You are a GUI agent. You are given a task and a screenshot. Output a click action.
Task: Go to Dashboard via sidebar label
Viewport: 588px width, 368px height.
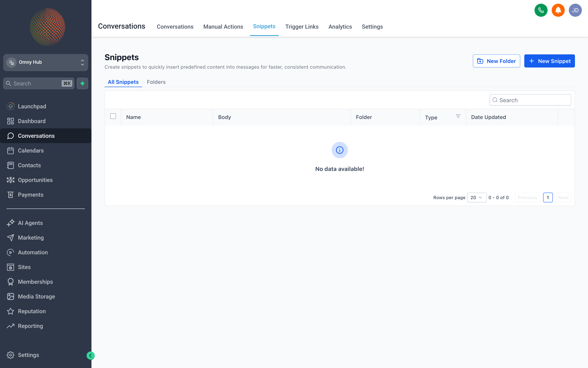(x=32, y=121)
